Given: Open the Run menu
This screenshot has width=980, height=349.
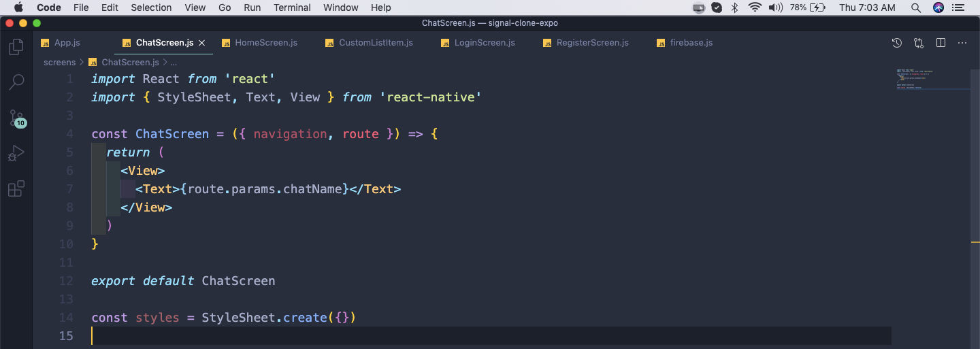Looking at the screenshot, I should pos(252,7).
